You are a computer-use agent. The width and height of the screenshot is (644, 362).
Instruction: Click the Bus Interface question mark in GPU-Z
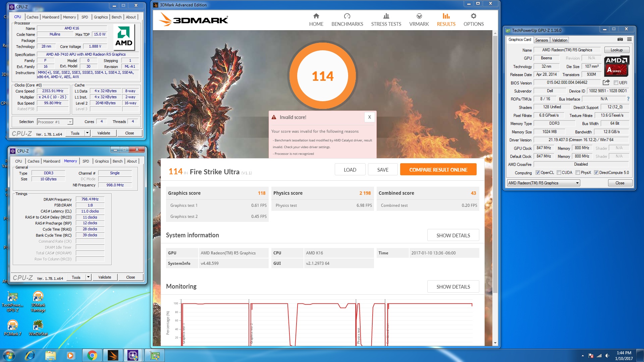[628, 99]
